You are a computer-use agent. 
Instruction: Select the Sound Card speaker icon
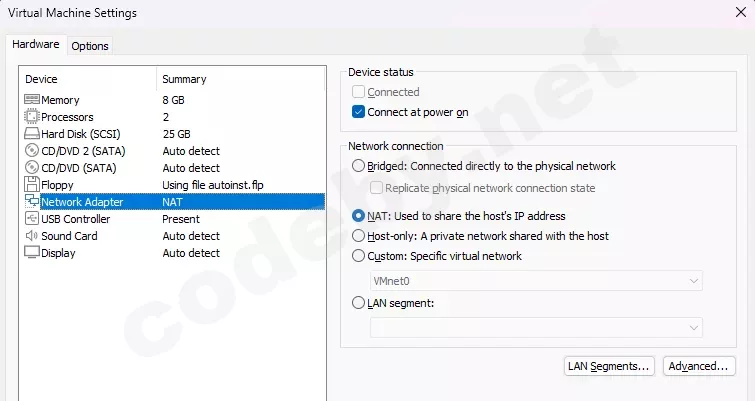[x=31, y=236]
